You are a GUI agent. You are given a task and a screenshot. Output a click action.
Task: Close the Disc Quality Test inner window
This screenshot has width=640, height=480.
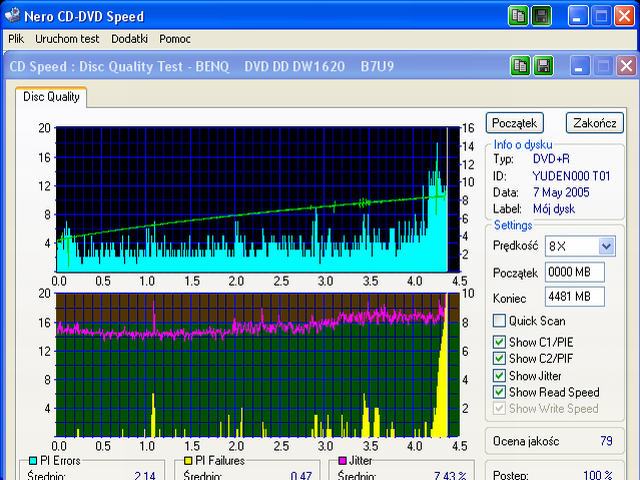pos(626,66)
